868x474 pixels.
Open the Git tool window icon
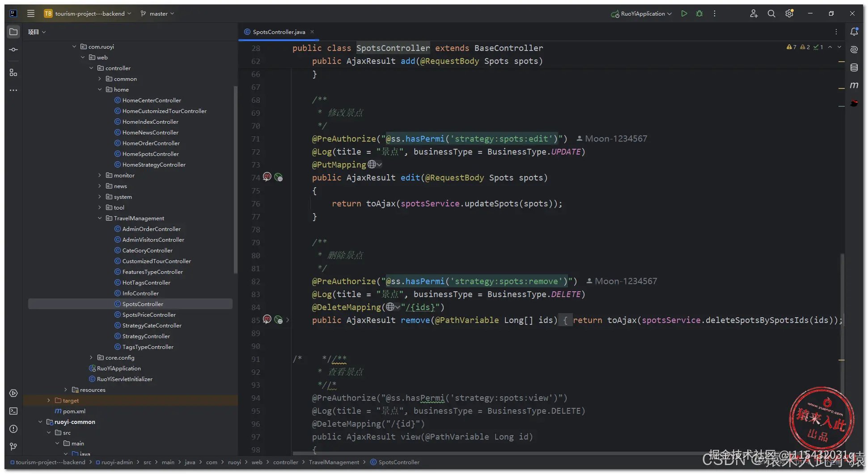pyautogui.click(x=13, y=446)
